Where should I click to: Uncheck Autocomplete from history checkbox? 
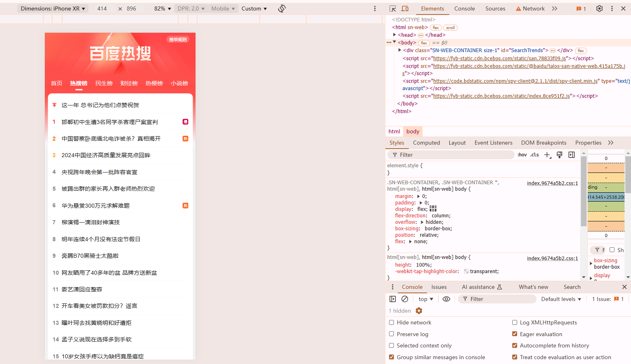515,345
